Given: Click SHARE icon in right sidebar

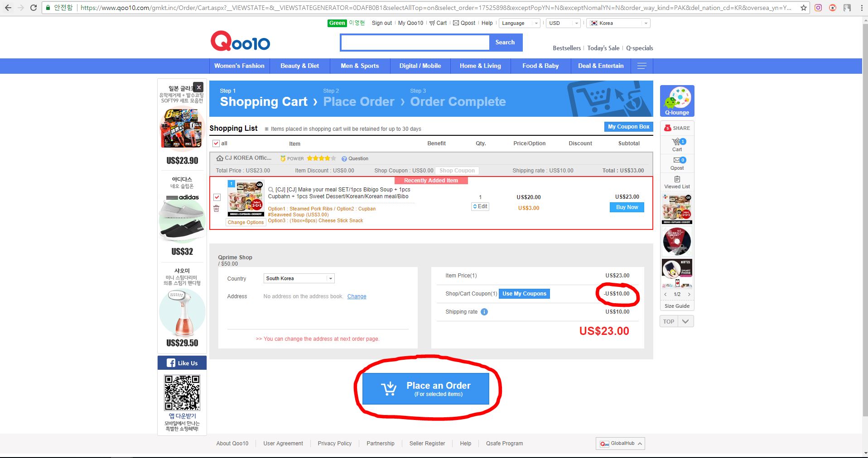Looking at the screenshot, I should point(677,128).
